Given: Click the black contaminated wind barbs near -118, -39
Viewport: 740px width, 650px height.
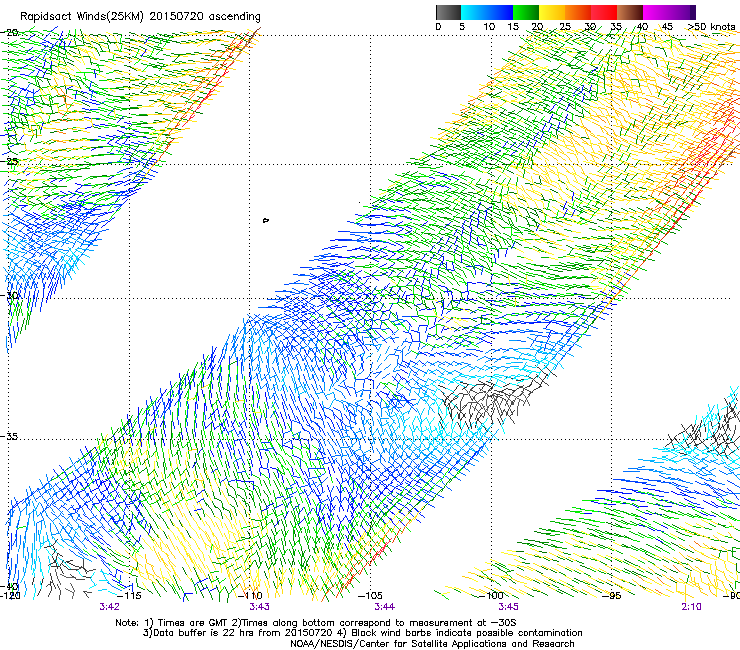Looking at the screenshot, I should (68, 569).
